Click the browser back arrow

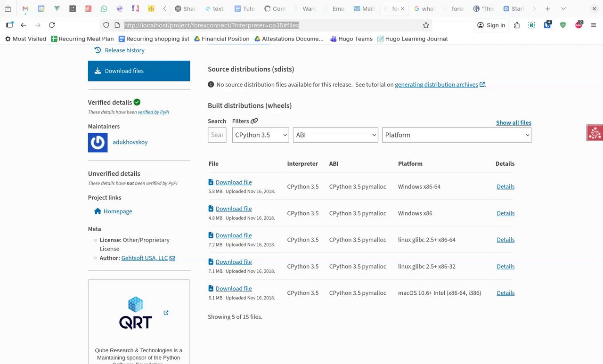point(24,25)
